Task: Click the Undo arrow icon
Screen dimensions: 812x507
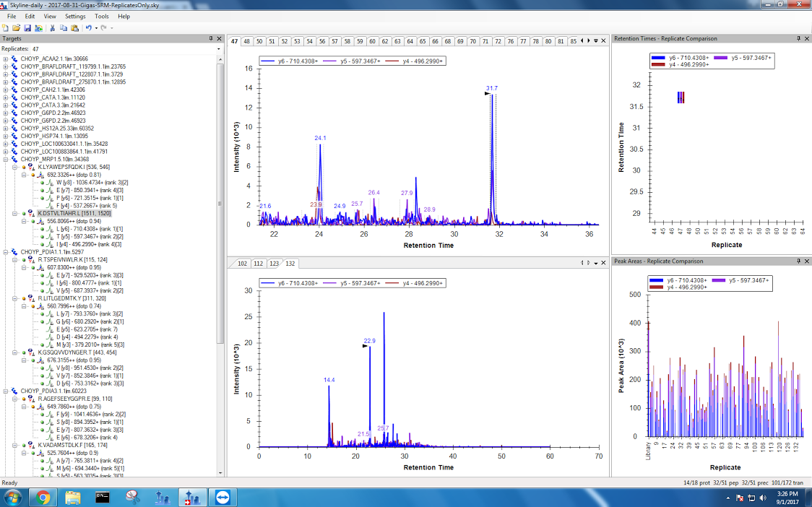Action: [87, 27]
